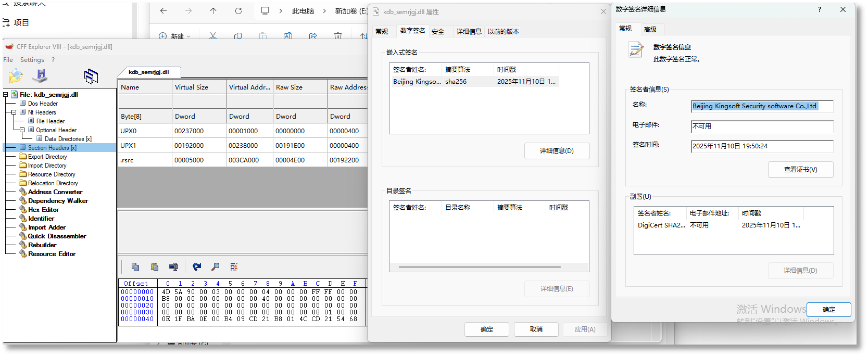The width and height of the screenshot is (868, 356).
Task: Click the horizontal scrollbar in 目录签名 list
Action: tap(480, 267)
